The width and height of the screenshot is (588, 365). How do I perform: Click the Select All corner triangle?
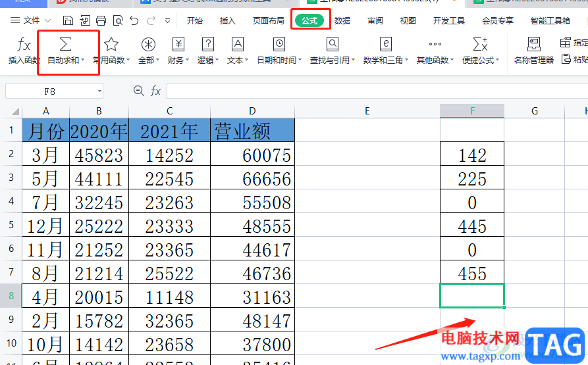(15, 111)
